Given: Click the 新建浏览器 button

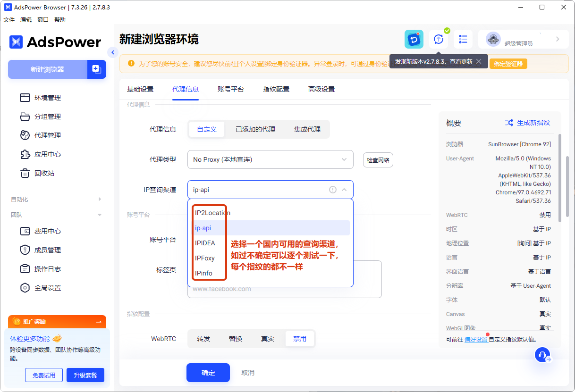Looking at the screenshot, I should coord(47,69).
